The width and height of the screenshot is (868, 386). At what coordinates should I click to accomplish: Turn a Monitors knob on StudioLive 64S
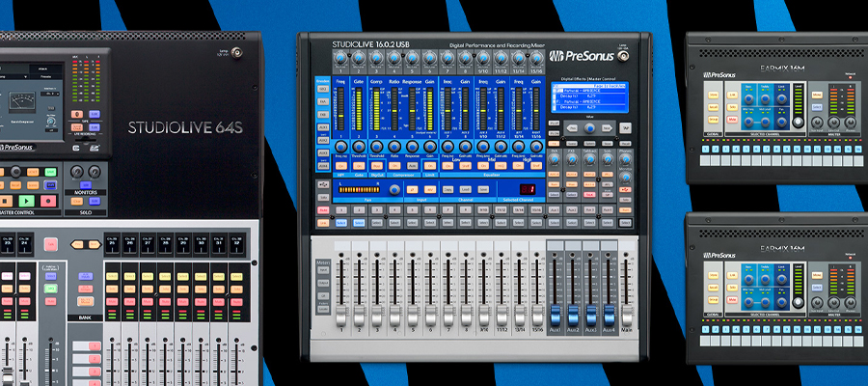[x=77, y=171]
